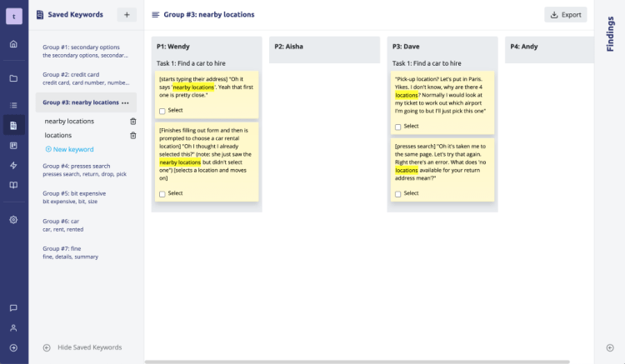Screen dimensions: 625x364
Task: Open the three-dot menu for Group #3
Action: click(126, 102)
